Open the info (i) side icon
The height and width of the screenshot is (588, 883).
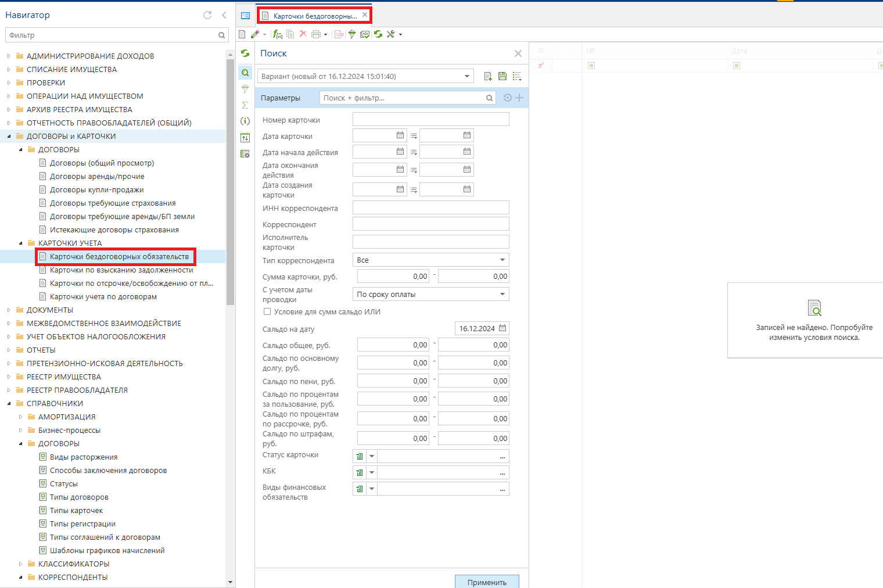click(x=245, y=121)
